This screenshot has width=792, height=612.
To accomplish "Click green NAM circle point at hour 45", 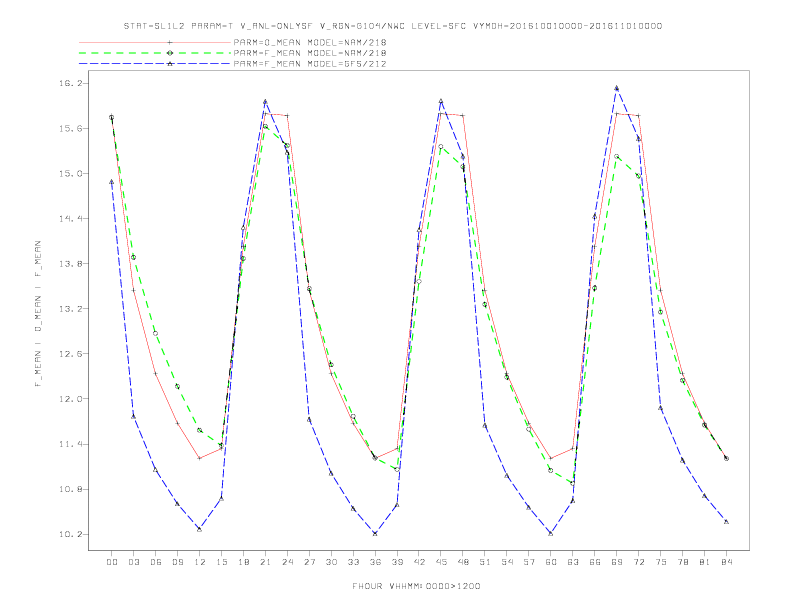I will pyautogui.click(x=441, y=147).
